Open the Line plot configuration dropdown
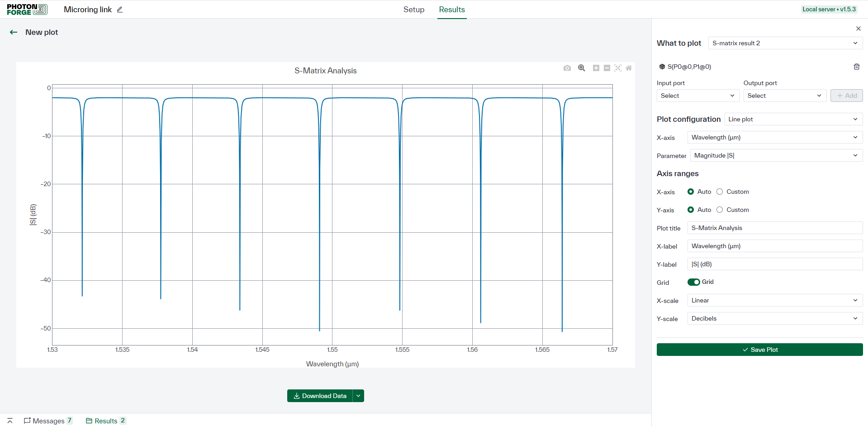The height and width of the screenshot is (427, 868). (793, 119)
